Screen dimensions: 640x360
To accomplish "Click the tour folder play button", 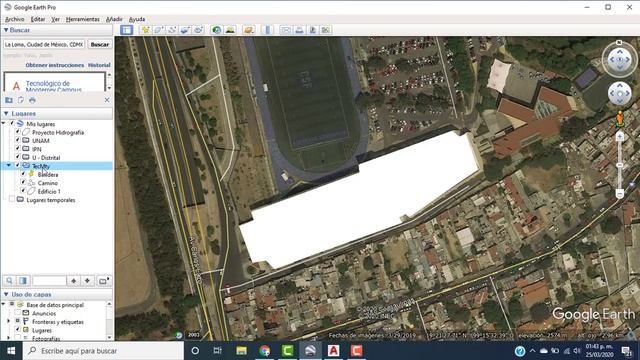I will [103, 281].
